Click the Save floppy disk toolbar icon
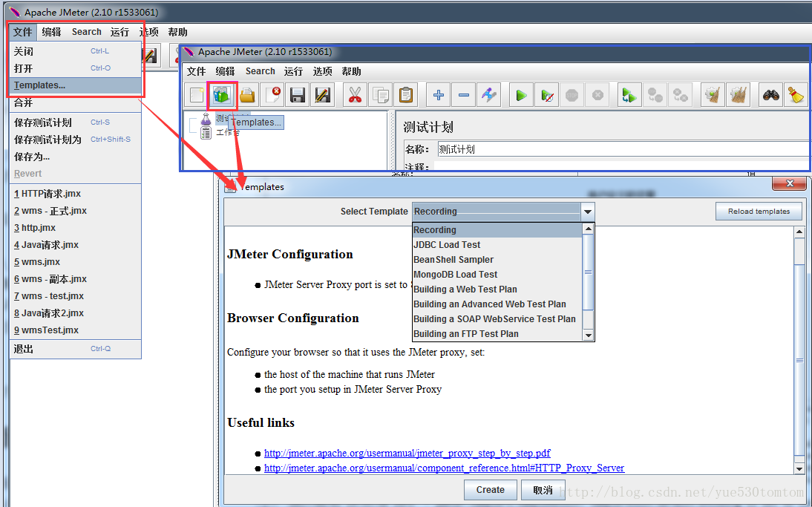812x507 pixels. click(x=297, y=95)
